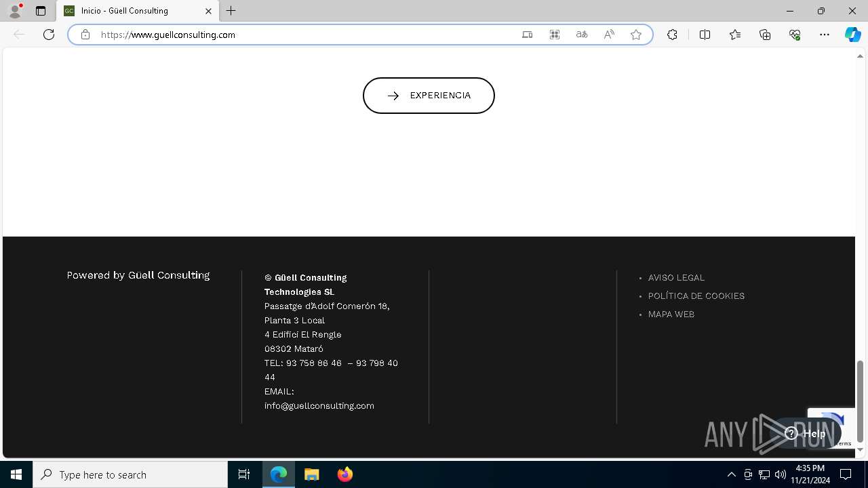Viewport: 868px width, 488px height.
Task: Click the browser Refresh icon
Action: (x=49, y=35)
